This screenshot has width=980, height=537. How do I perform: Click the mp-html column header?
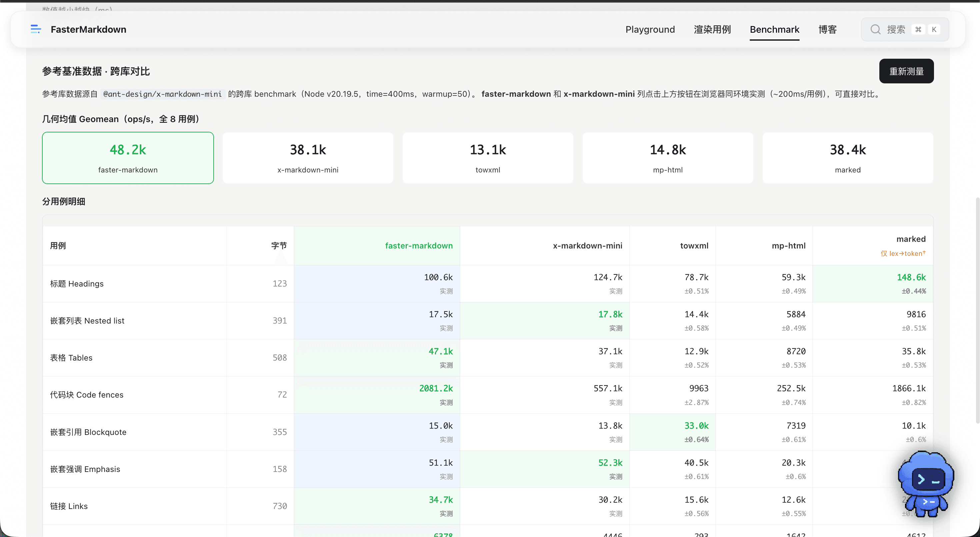789,245
